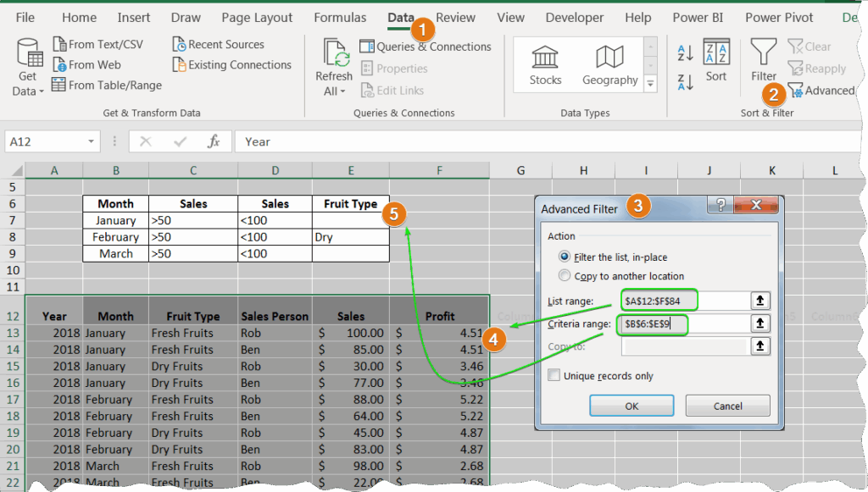This screenshot has width=868, height=492.
Task: Switch to the Insert tab
Action: click(133, 18)
